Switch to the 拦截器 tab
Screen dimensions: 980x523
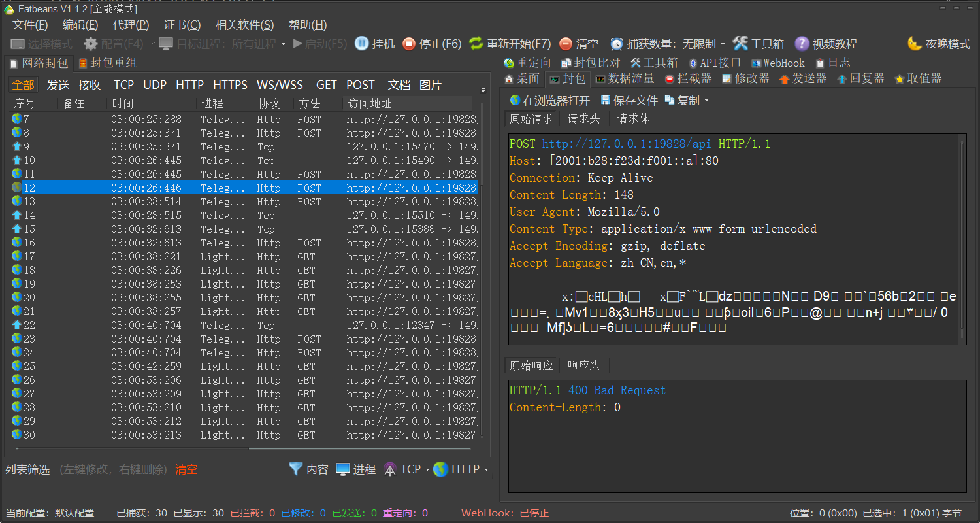tap(688, 78)
